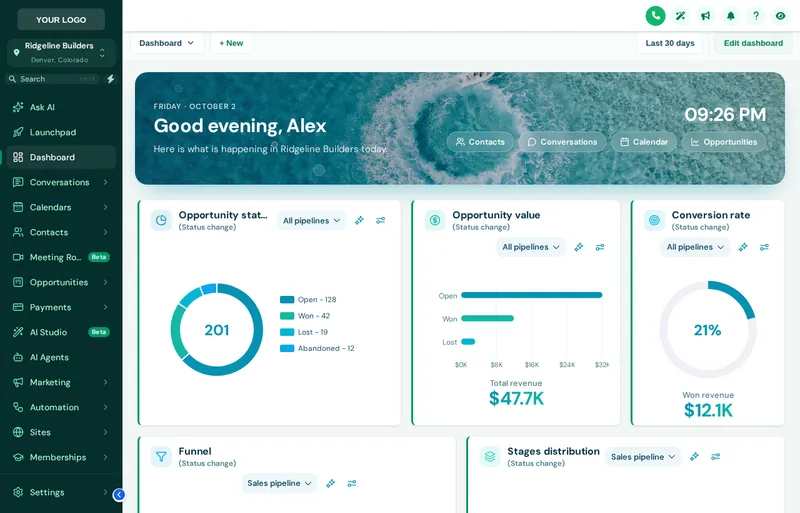Open Ask AI in the sidebar
The image size is (800, 513).
pyautogui.click(x=61, y=107)
